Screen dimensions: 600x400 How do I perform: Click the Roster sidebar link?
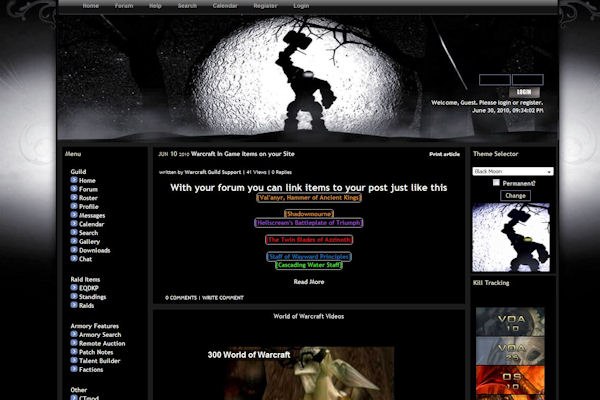click(88, 198)
